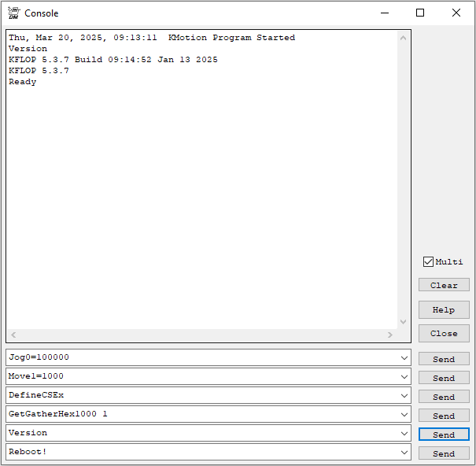Expand the Jog0=100000 command dropdown
Viewport: 476px width, 466px height.
click(404, 358)
